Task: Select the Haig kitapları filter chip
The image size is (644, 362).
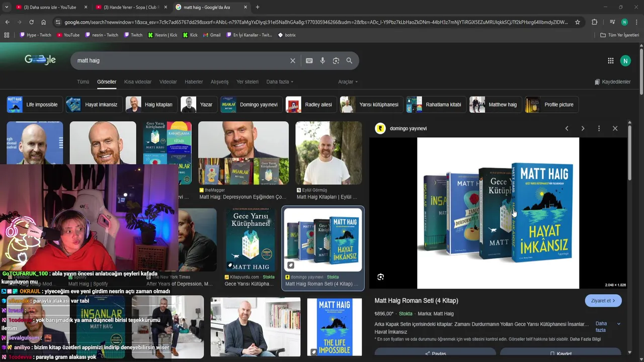Action: tap(151, 105)
